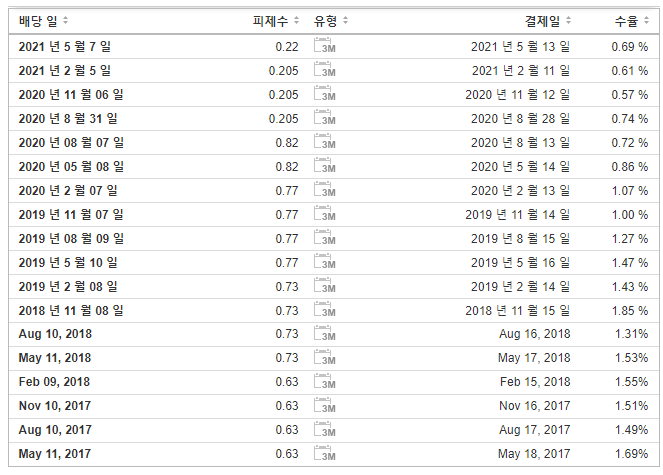This screenshot has width=663, height=475.
Task: Click 3M icon in 2020 년 8 월 31 일 row
Action: coord(325,118)
